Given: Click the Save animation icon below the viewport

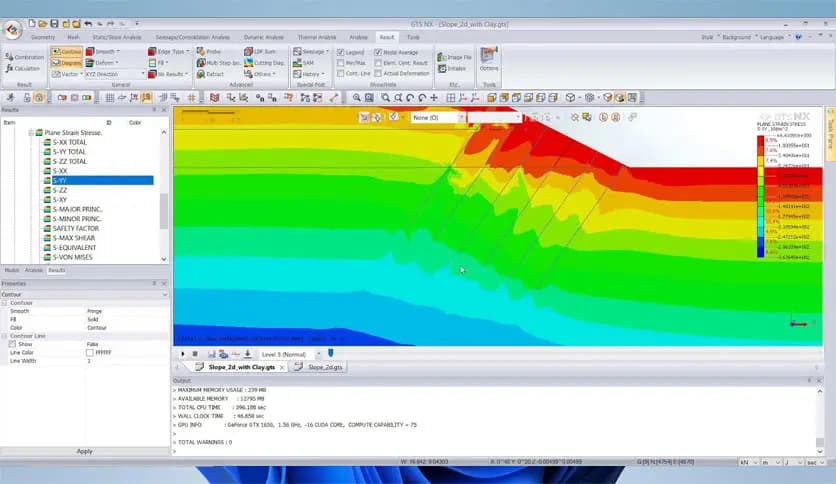Looking at the screenshot, I should (212, 354).
